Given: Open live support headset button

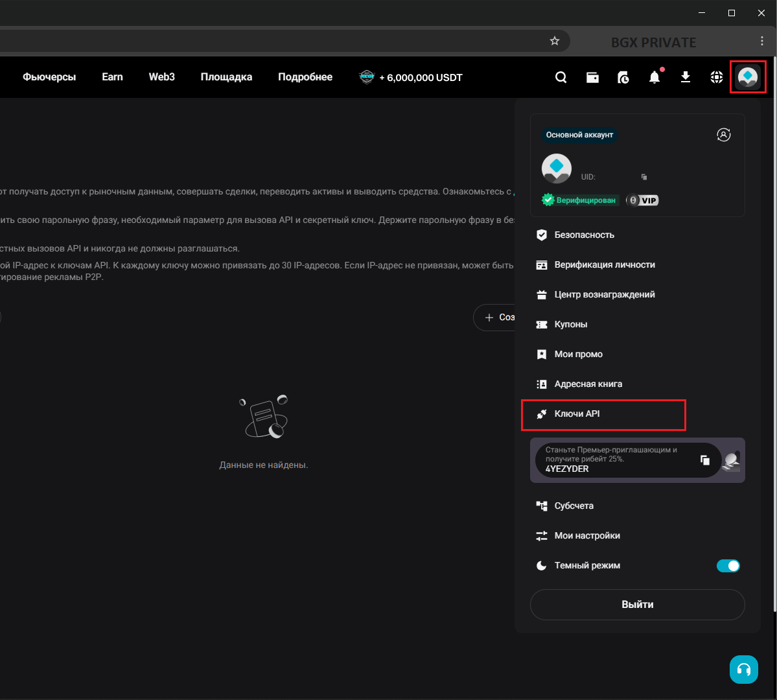Looking at the screenshot, I should tap(744, 670).
